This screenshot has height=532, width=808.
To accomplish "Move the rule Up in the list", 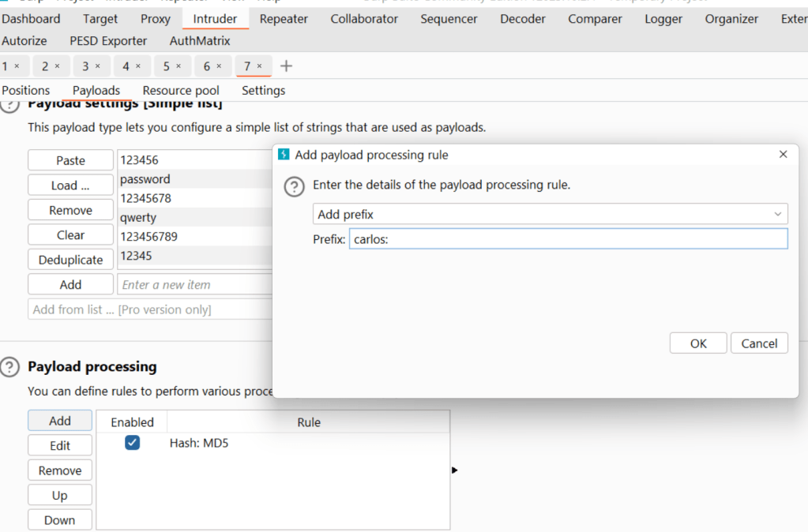I will [60, 496].
